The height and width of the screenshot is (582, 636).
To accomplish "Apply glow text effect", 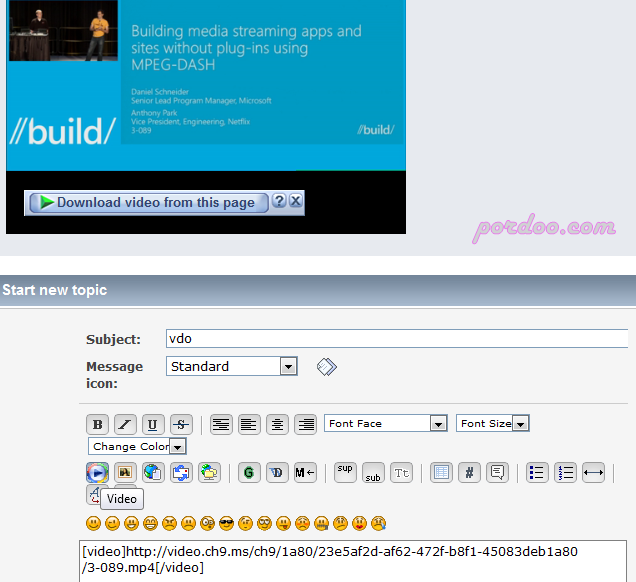I will pyautogui.click(x=249, y=472).
